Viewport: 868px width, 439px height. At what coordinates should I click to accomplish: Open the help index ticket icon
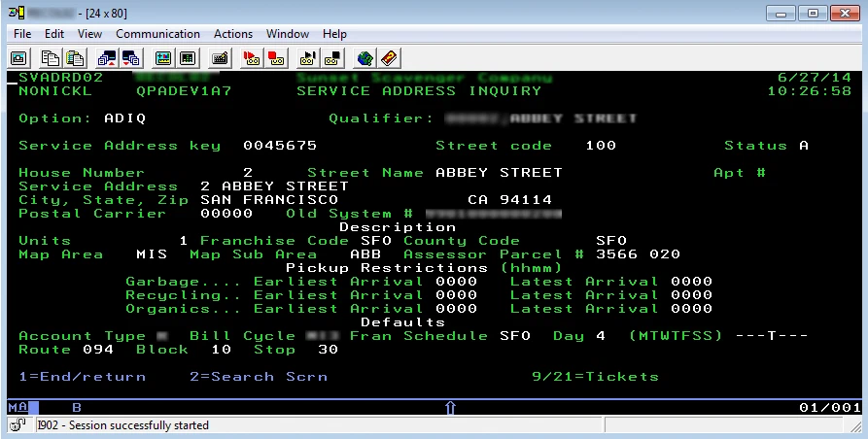coord(389,58)
